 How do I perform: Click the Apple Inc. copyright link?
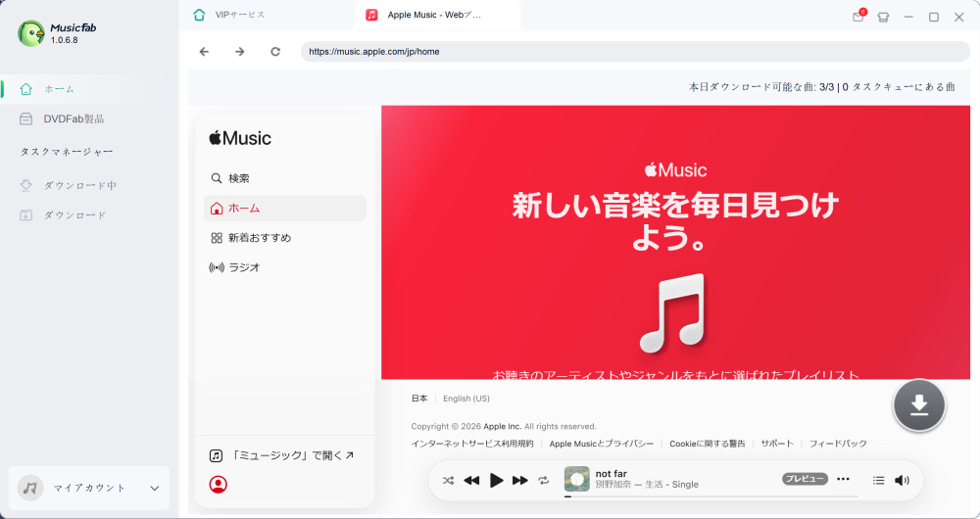(x=502, y=426)
